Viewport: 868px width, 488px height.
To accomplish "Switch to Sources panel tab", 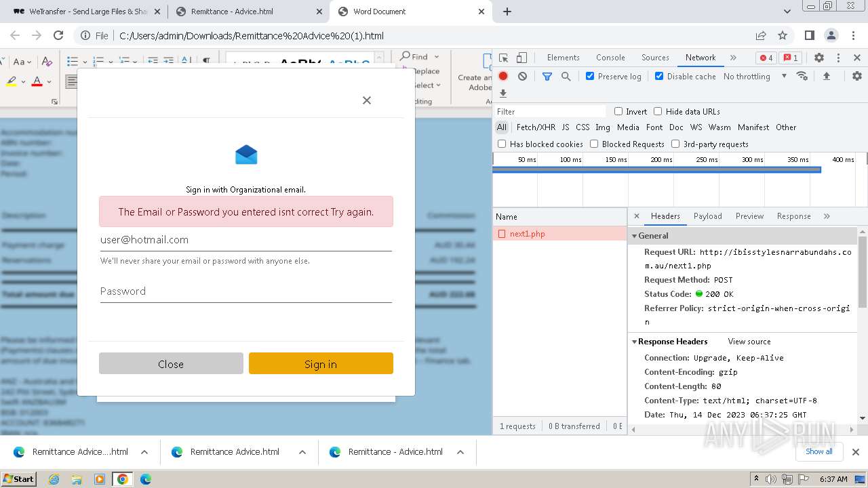I will 655,58.
